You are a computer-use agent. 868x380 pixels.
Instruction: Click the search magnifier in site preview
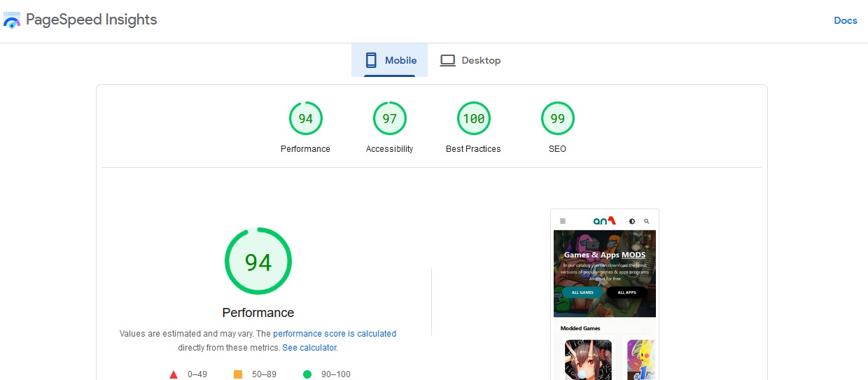coord(647,221)
